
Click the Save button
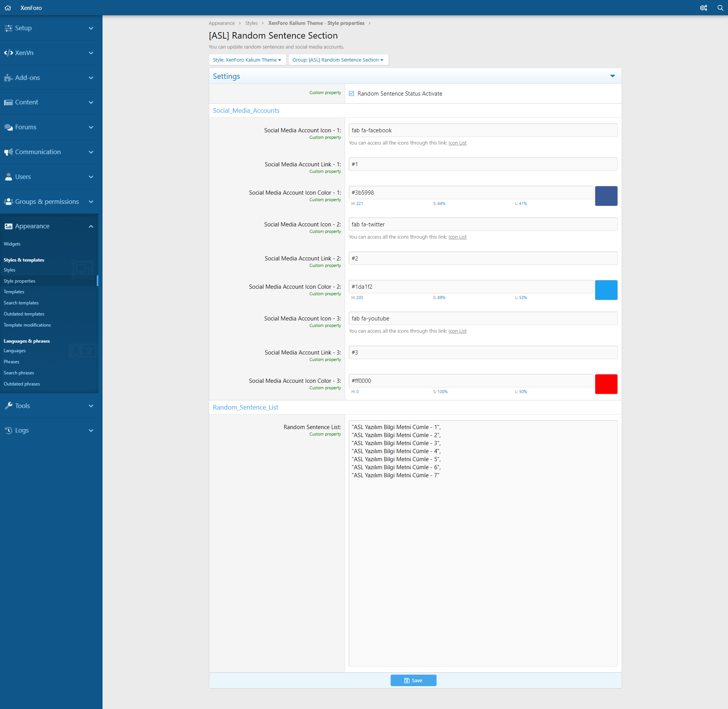413,680
